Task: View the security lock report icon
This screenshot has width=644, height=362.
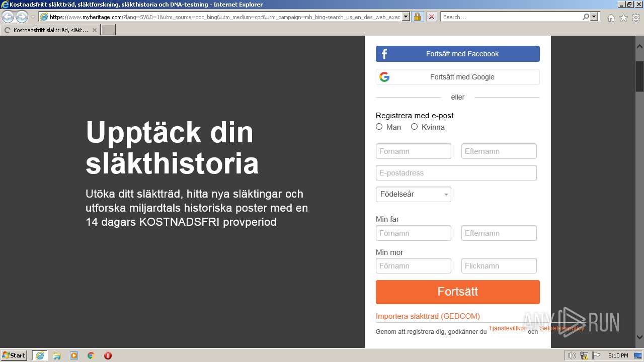Action: [417, 17]
